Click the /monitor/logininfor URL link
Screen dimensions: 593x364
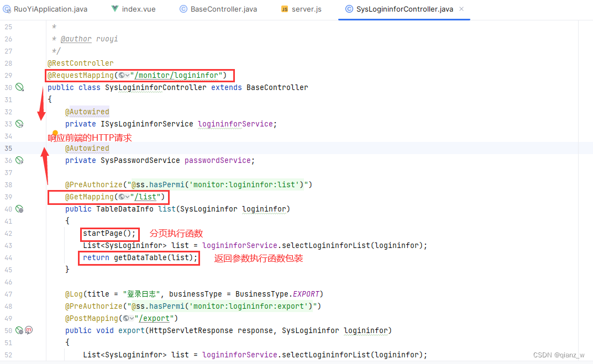[x=176, y=75]
